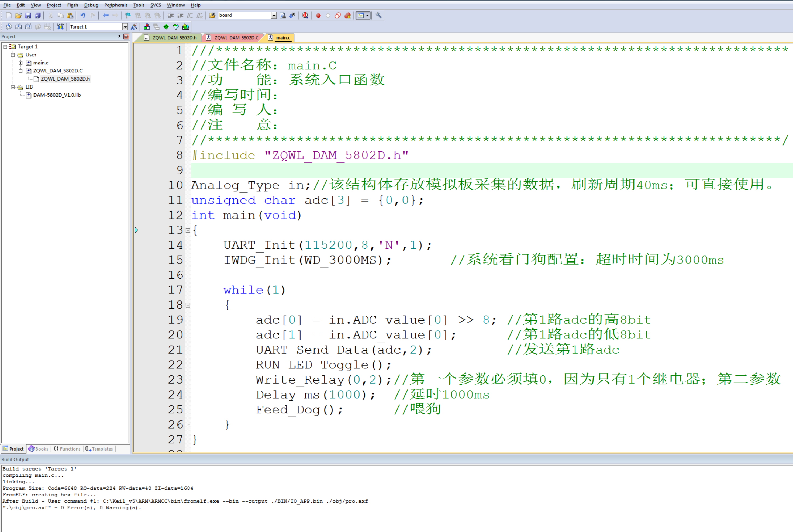Click the Undo arrow icon
The width and height of the screenshot is (793, 532).
[83, 15]
